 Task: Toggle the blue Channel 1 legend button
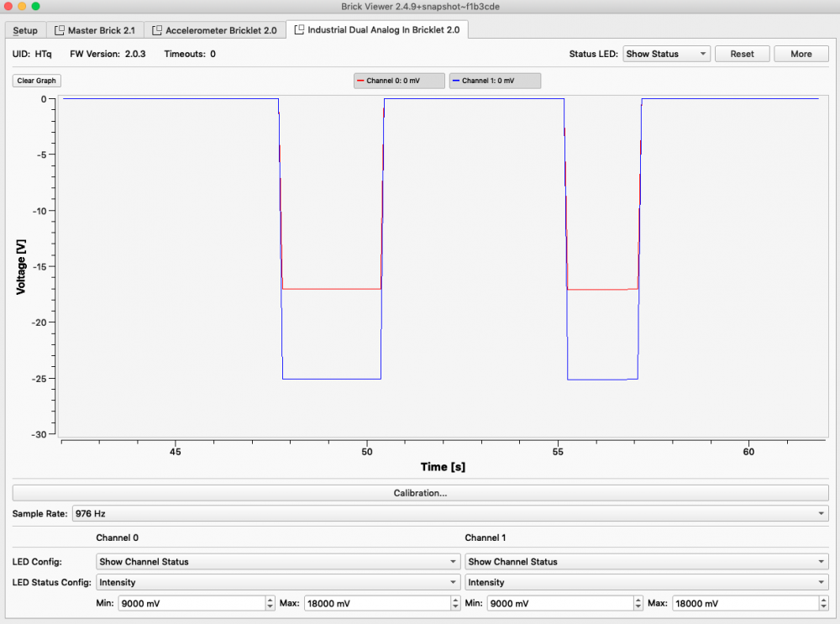495,81
